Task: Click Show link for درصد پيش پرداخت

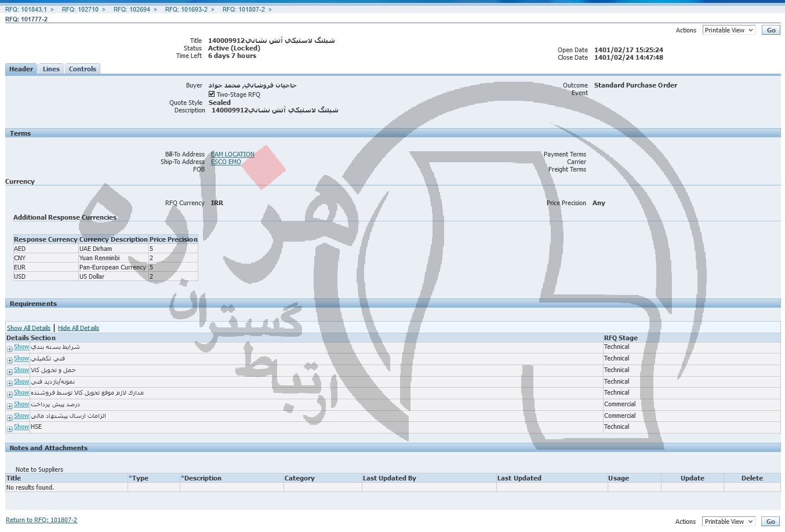Action: click(x=21, y=404)
